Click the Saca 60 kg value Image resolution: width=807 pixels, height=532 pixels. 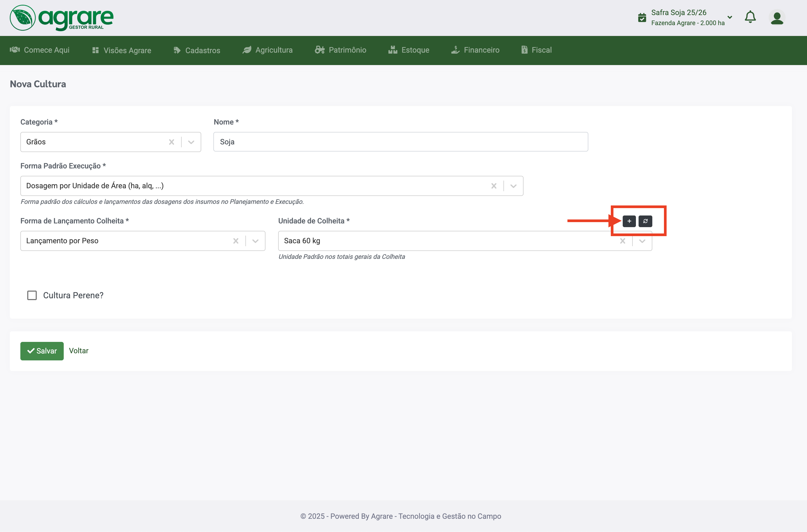pos(302,241)
